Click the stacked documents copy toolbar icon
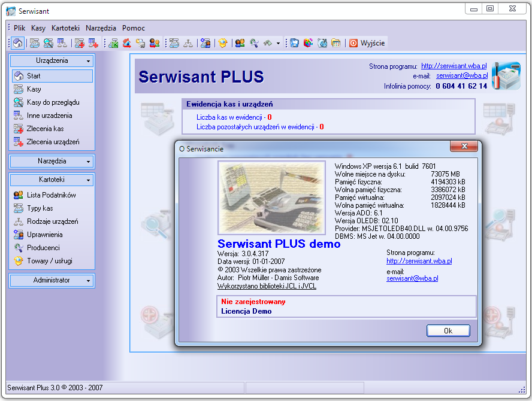532x401 pixels. click(140, 43)
